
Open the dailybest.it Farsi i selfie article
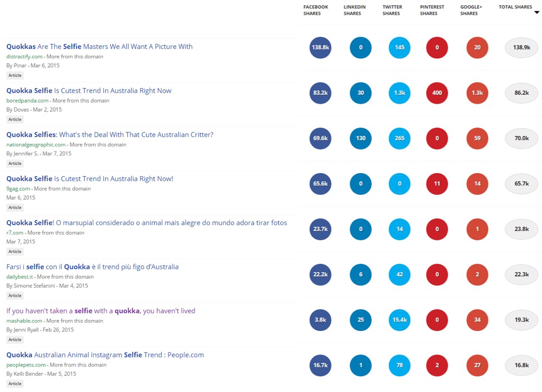[92, 267]
